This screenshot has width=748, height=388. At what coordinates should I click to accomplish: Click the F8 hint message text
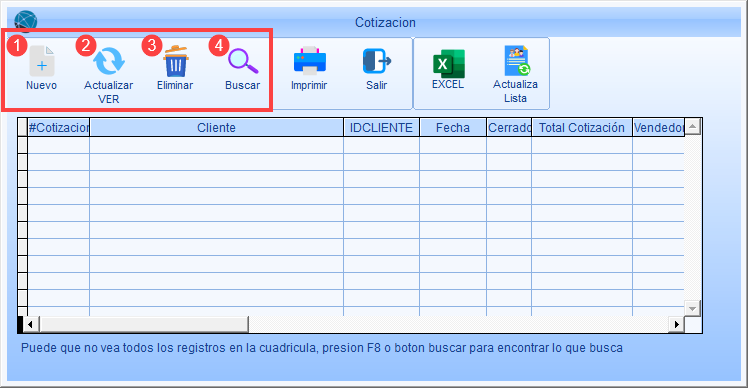coord(322,348)
